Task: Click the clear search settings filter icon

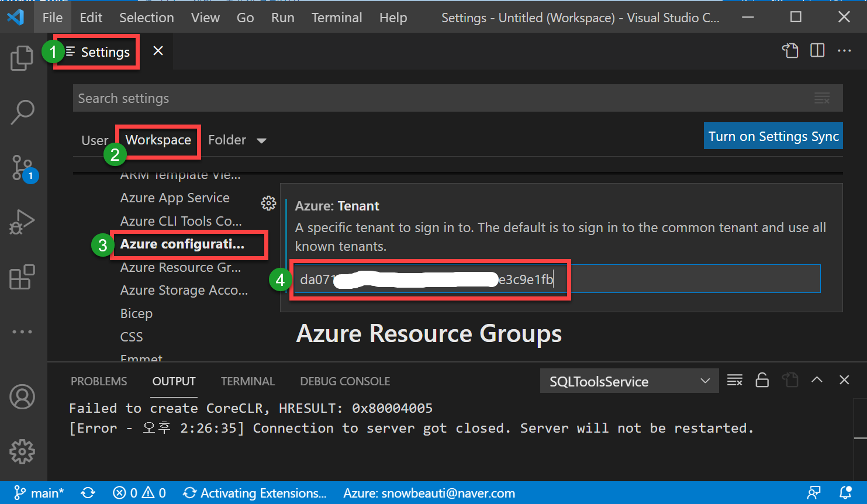Action: coord(822,98)
